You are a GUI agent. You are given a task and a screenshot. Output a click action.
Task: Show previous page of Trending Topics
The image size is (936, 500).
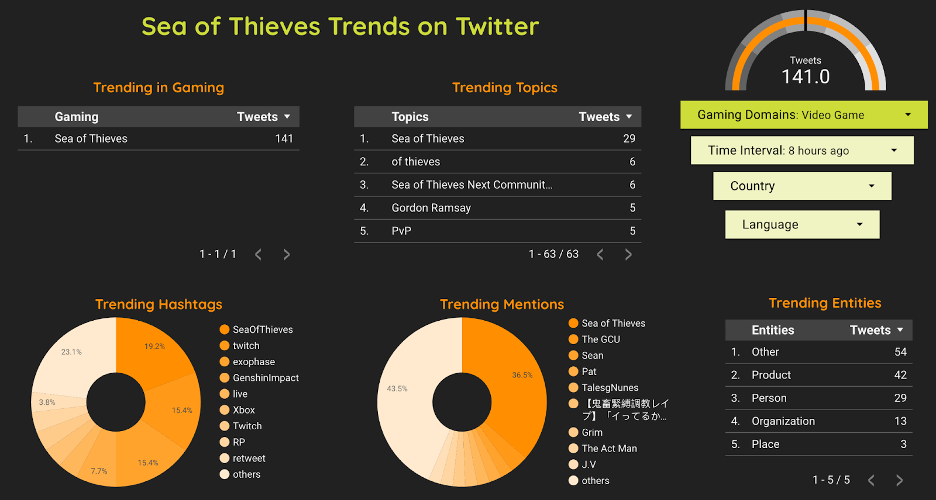click(x=600, y=255)
